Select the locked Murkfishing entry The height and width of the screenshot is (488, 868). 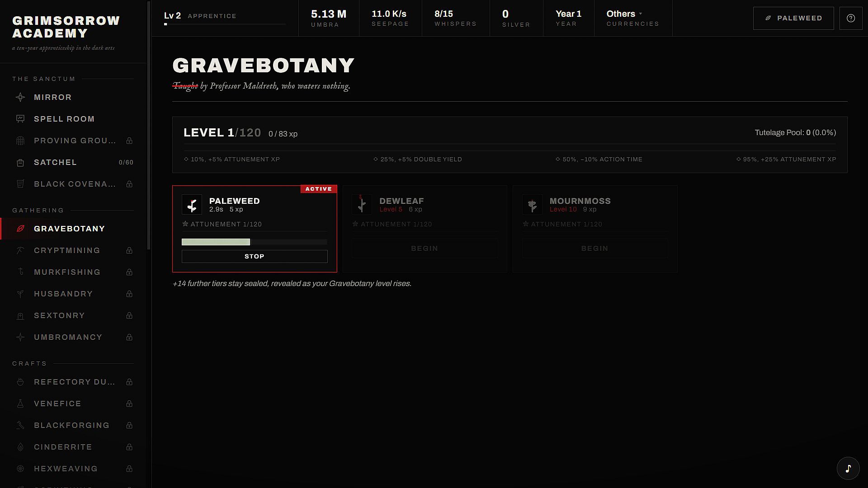pyautogui.click(x=73, y=272)
